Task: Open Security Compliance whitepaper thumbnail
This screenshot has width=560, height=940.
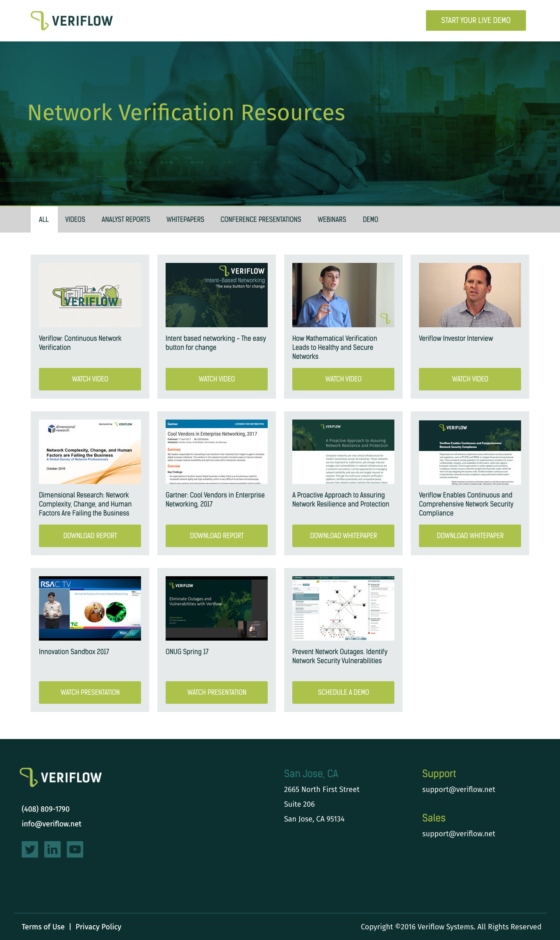Action: pyautogui.click(x=470, y=452)
